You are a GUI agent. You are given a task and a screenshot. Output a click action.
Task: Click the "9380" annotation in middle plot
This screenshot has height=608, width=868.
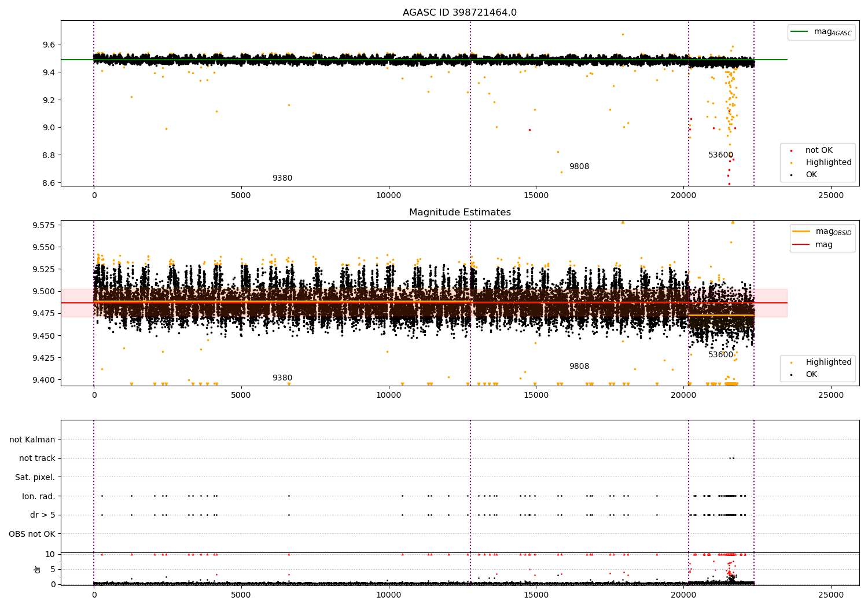[x=282, y=378]
